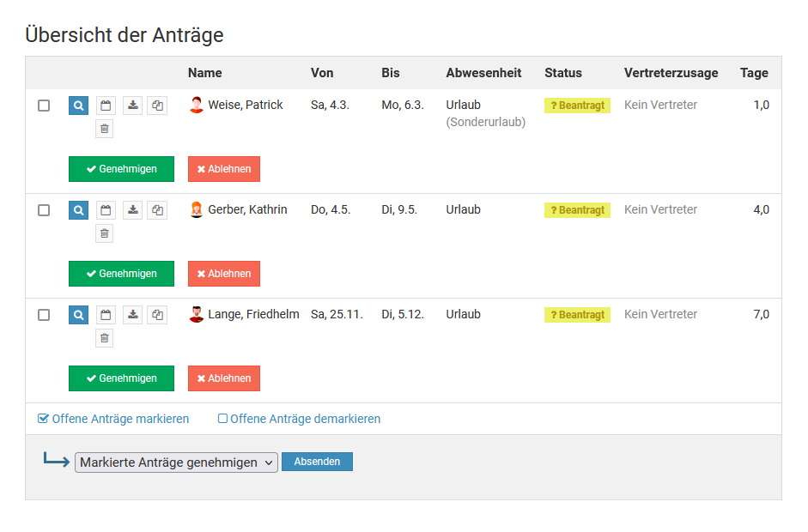Click calendar icon in Gerber, Kathrin row

pyautogui.click(x=105, y=210)
